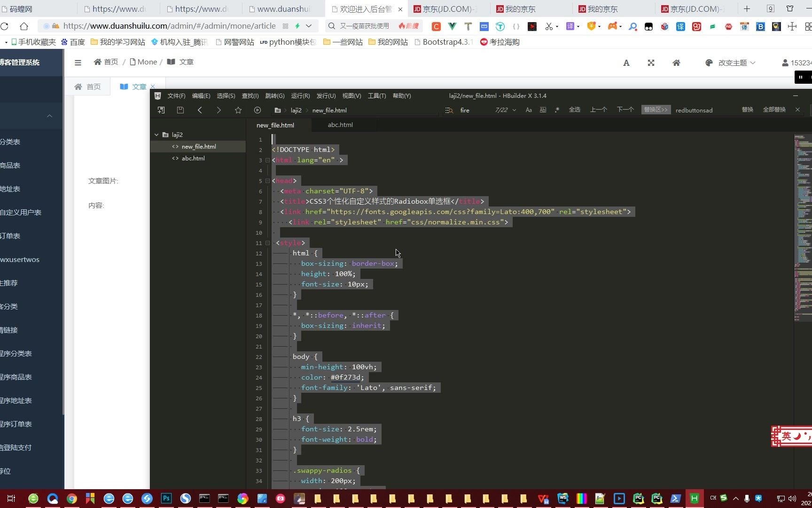The width and height of the screenshot is (812, 508).
Task: Click the 全部替换 replace all button
Action: (774, 110)
